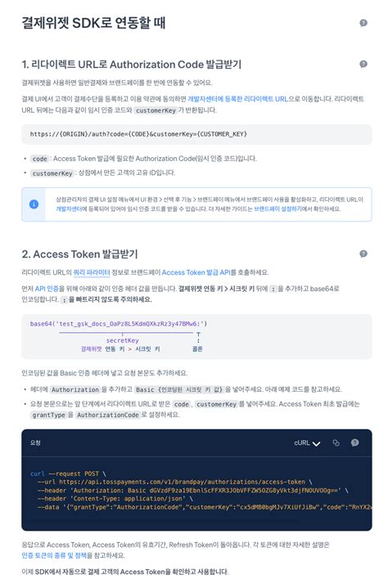Click the redirect URL example code block
Image resolution: width=388 pixels, height=588 pixels.
coord(196,134)
